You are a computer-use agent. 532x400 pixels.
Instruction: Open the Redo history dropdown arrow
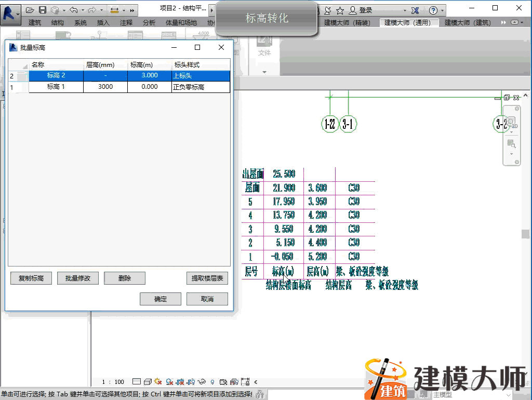click(101, 10)
